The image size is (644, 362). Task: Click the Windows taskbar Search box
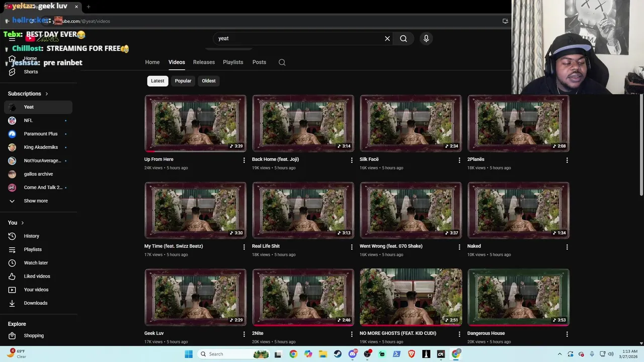click(234, 354)
